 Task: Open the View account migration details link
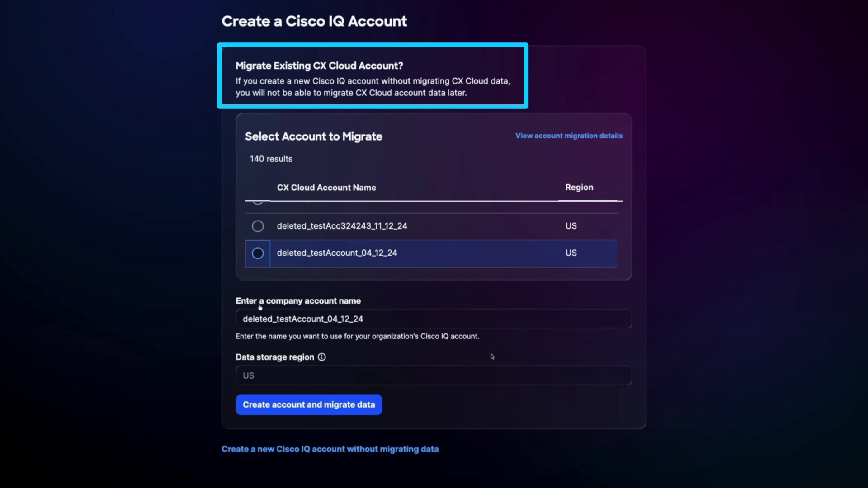pos(569,136)
